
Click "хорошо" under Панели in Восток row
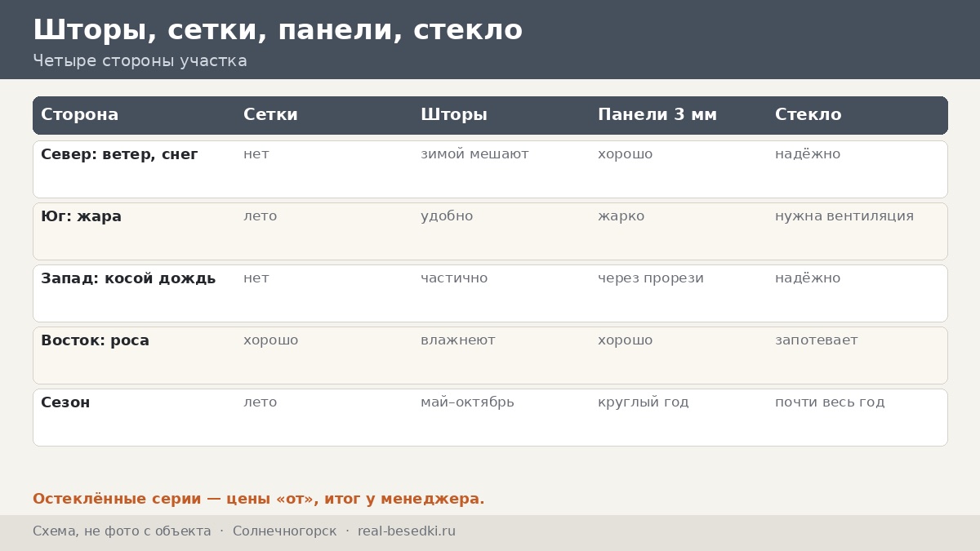point(626,340)
